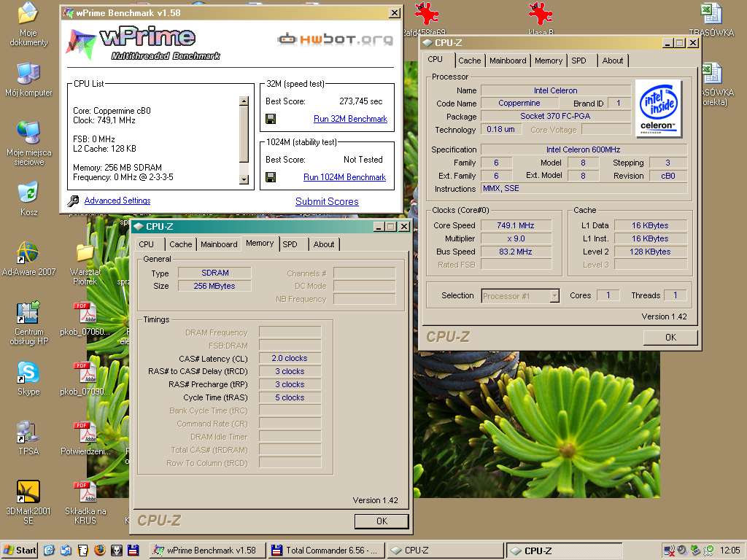The image size is (747, 560).
Task: Open Mainboard tab in front CPU-Z window
Action: click(219, 244)
